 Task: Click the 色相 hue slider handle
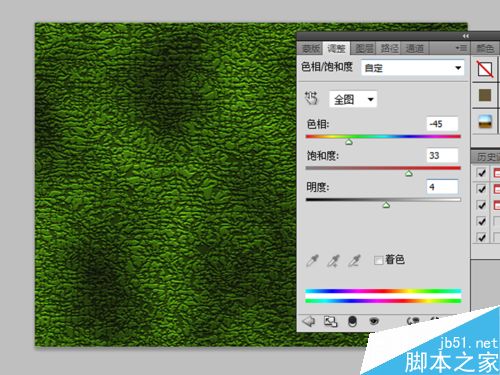click(349, 142)
